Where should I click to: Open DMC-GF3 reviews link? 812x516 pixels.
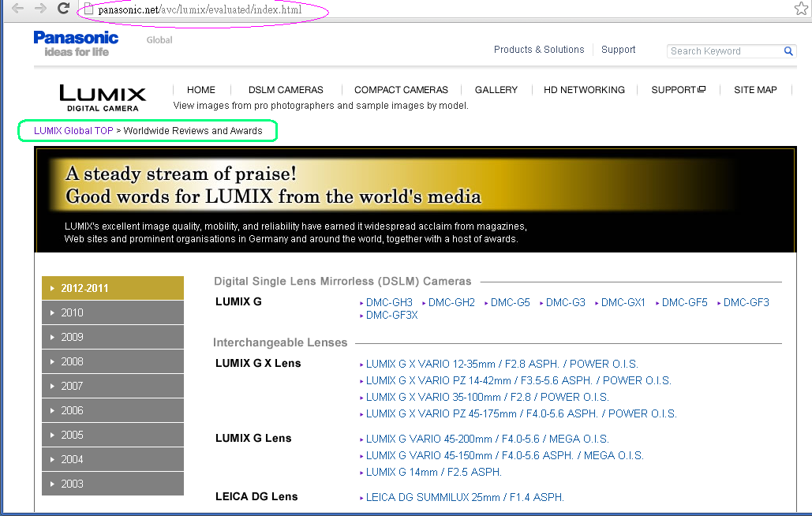(x=747, y=302)
